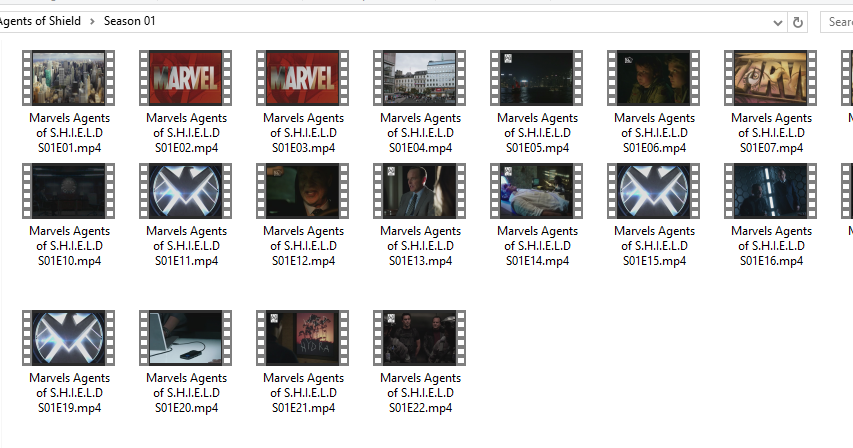853x448 pixels.
Task: Select the S01E05.mp4 video thumbnail
Action: click(536, 78)
